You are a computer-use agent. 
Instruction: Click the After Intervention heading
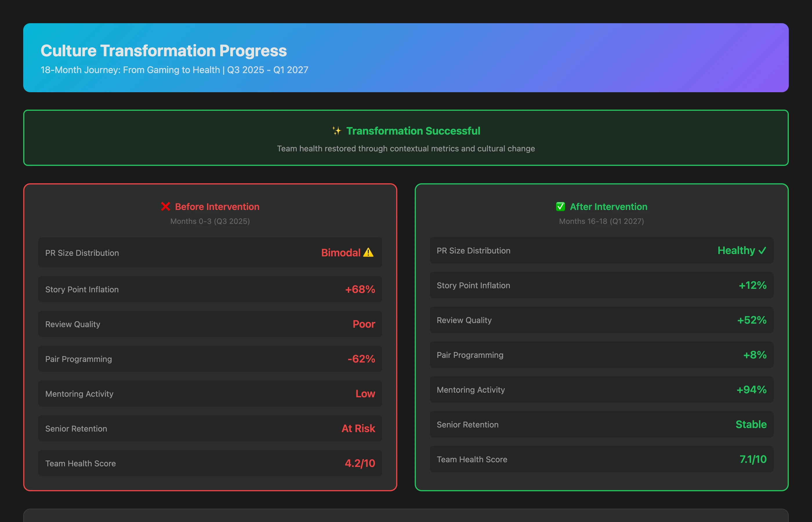(x=609, y=206)
